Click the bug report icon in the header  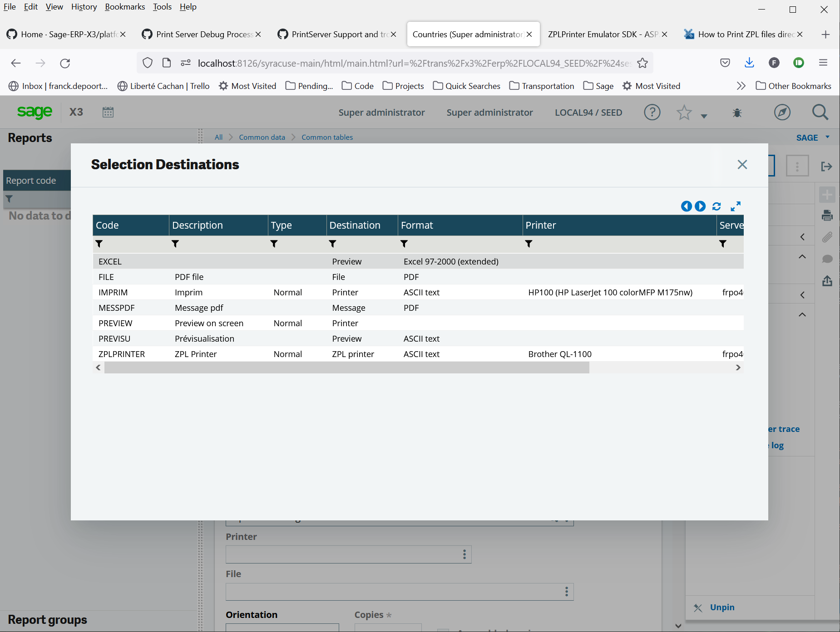pyautogui.click(x=737, y=112)
